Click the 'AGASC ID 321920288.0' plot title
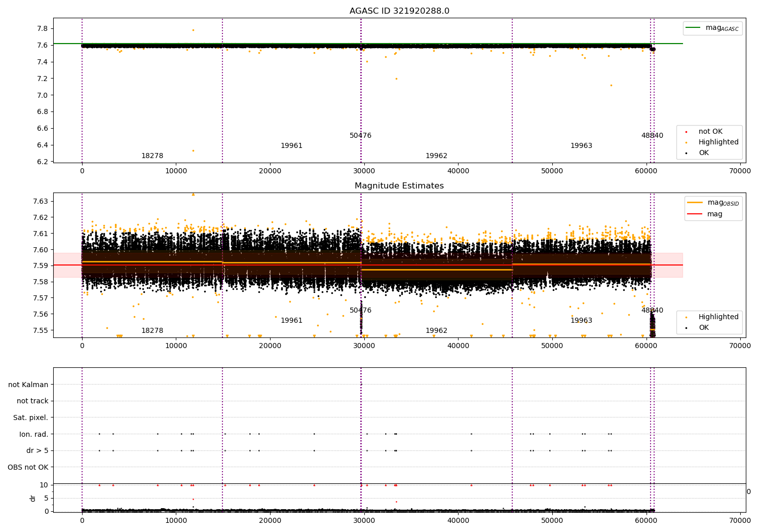 (399, 11)
